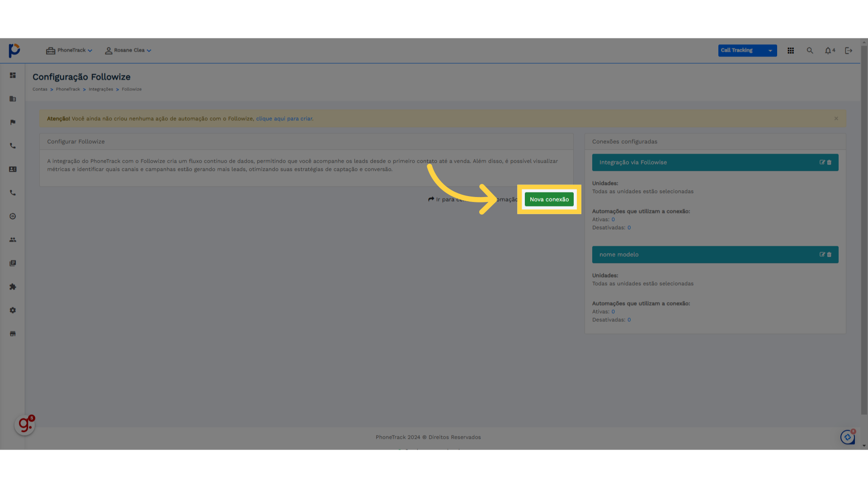Screen dimensions: 868x488
Task: Click the green 'Nova conexão' button
Action: click(549, 199)
